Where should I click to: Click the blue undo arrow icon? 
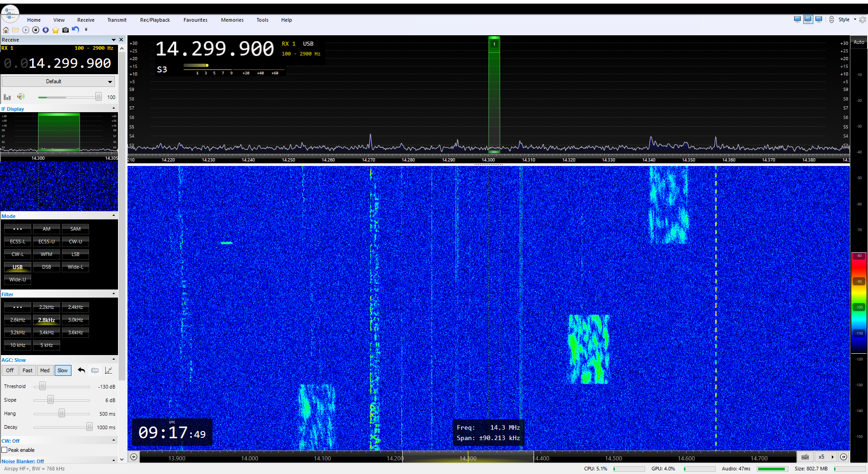(x=75, y=30)
